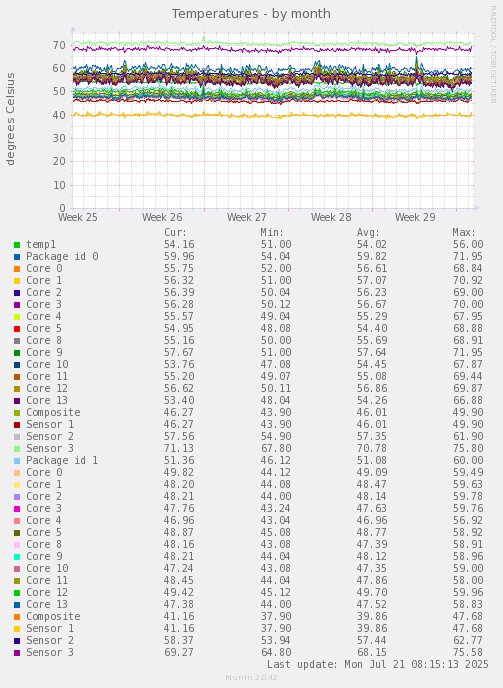Click the Core 1 max value 59.63

pos(468,484)
